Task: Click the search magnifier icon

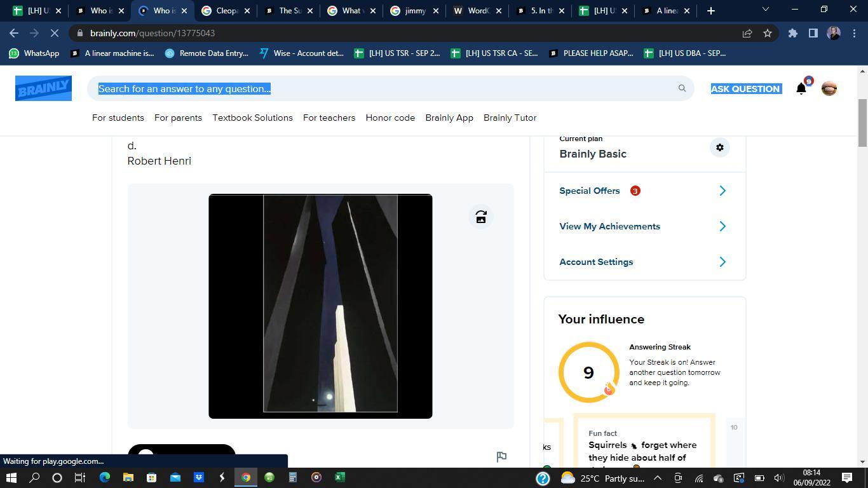Action: [x=682, y=88]
